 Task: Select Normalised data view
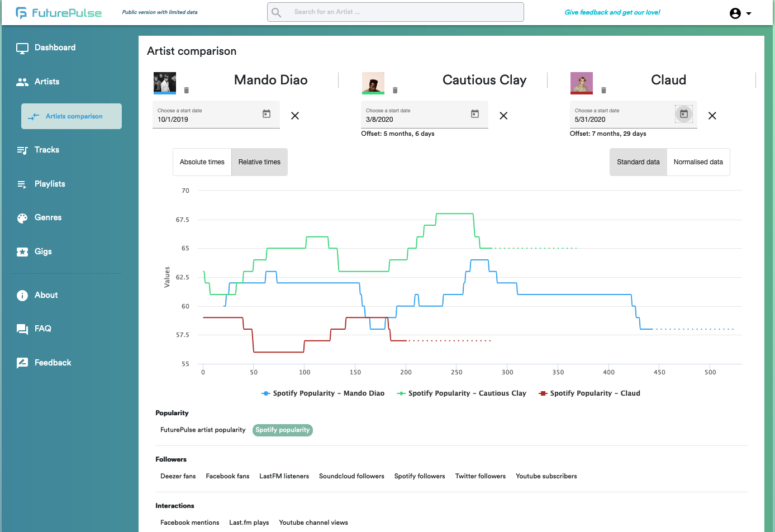tap(698, 162)
